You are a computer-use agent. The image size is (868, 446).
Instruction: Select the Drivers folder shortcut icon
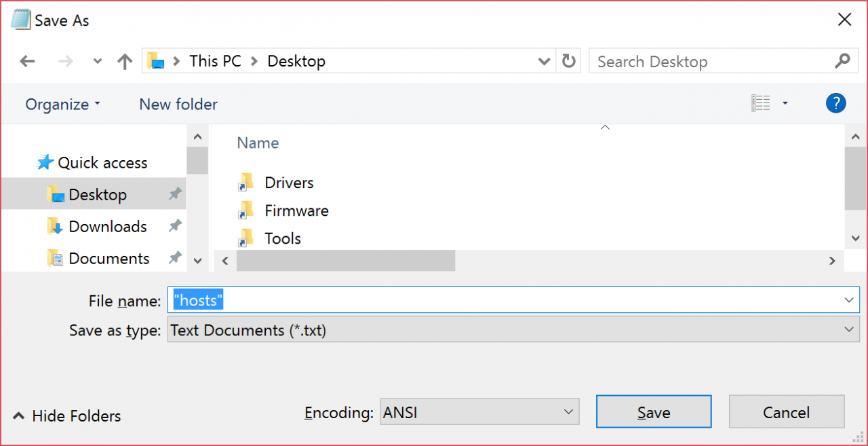click(245, 183)
